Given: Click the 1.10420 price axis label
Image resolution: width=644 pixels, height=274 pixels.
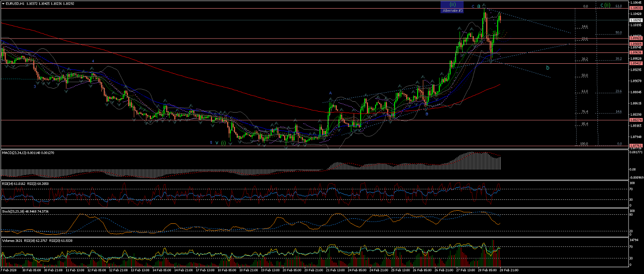Looking at the screenshot, I should [636, 14].
